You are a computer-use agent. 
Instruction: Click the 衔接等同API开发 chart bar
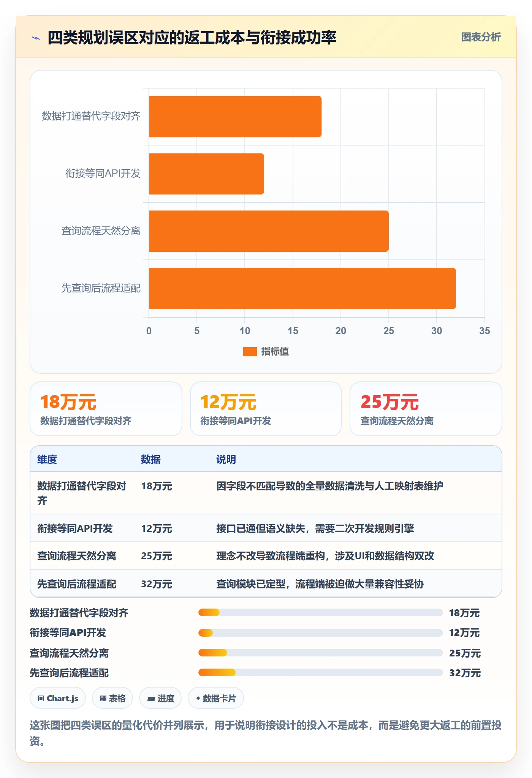pos(206,174)
